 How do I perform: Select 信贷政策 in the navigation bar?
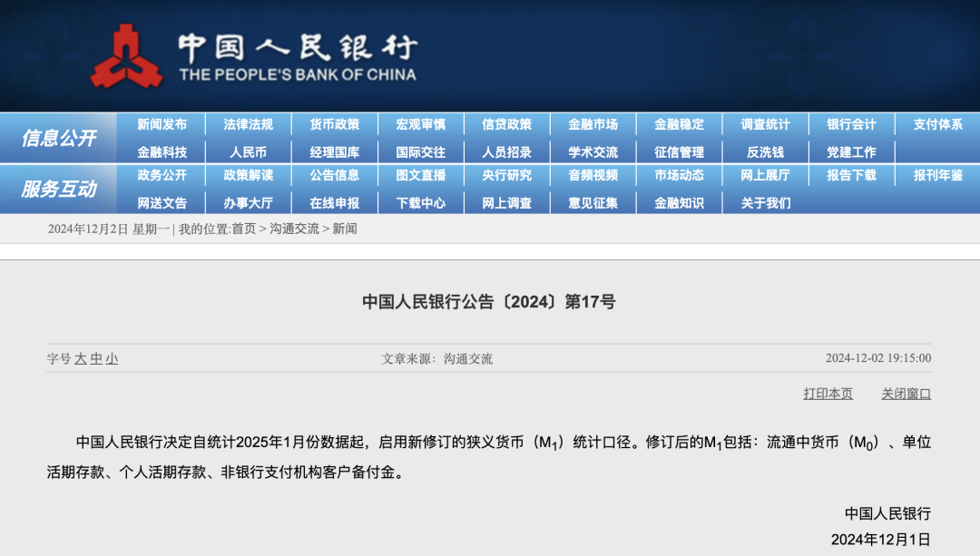507,124
